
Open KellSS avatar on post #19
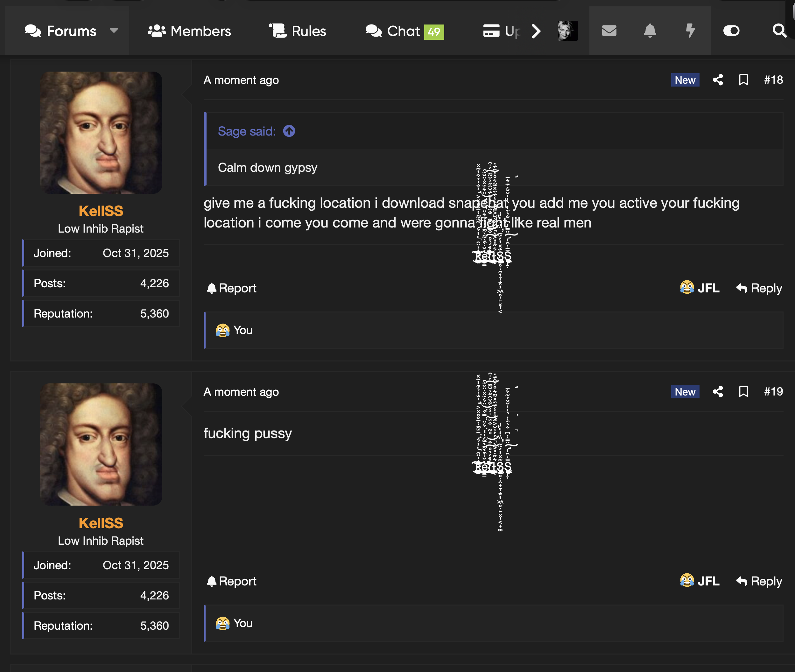[101, 444]
